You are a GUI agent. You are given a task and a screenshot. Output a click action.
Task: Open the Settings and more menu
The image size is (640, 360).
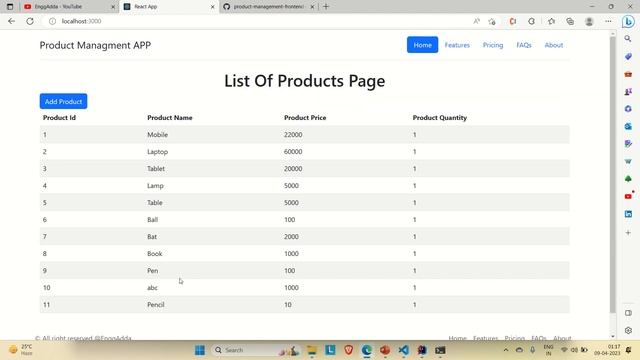click(608, 21)
